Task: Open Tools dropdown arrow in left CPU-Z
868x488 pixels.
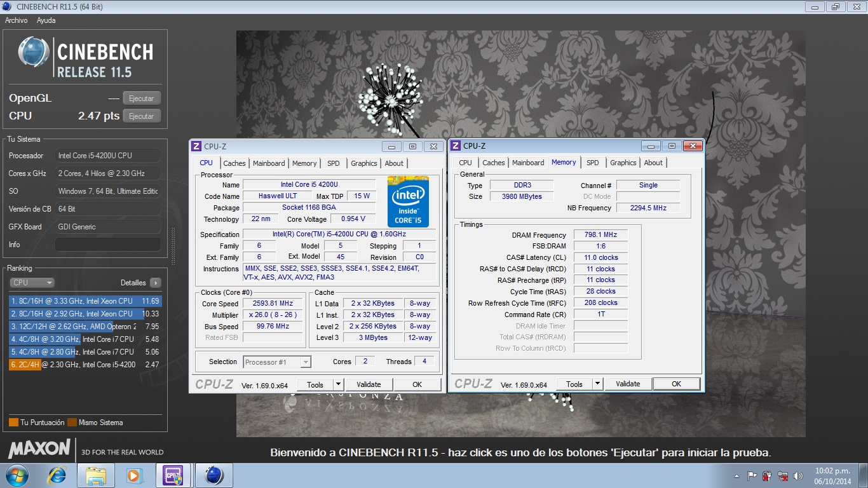Action: coord(338,384)
